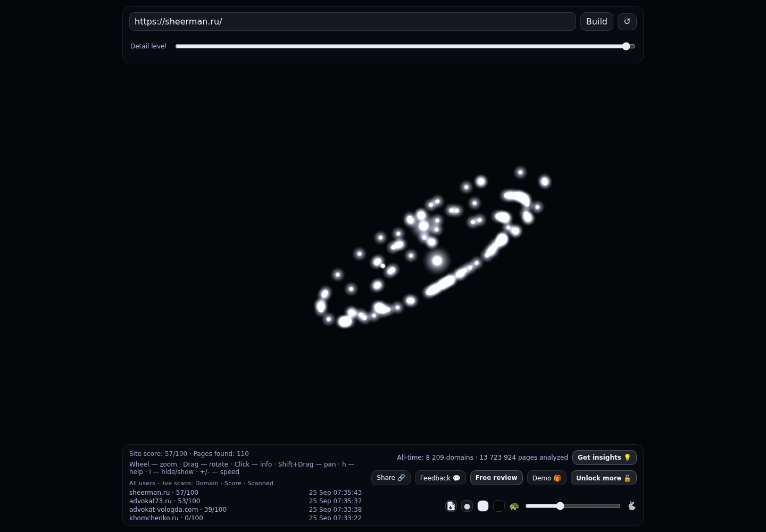
Task: Click the 25 Sep 07:33:38 timestamp
Action: point(335,510)
